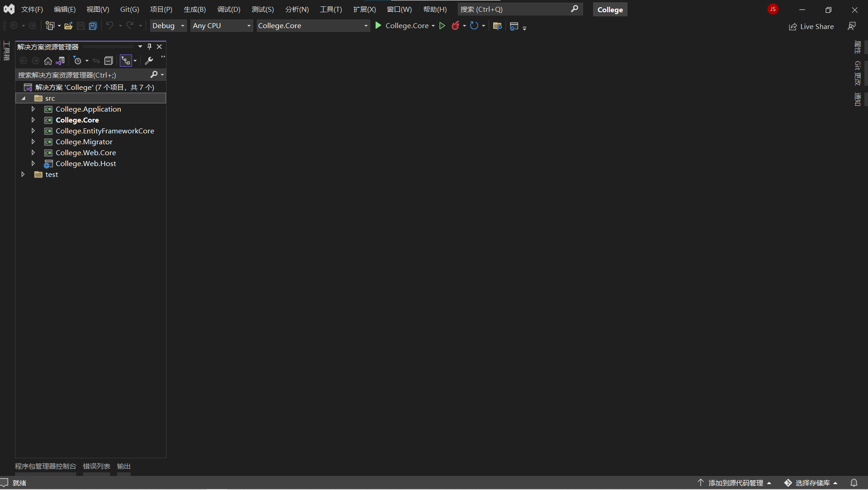Open the 视图(V) menu

(98, 10)
